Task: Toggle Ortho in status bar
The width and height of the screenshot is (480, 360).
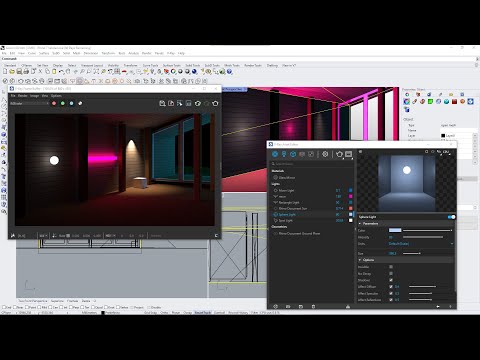Action: (x=164, y=313)
